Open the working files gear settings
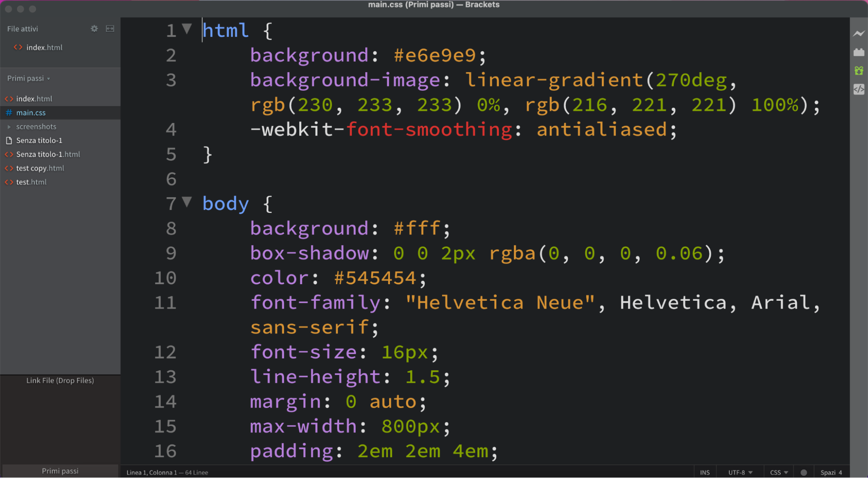The height and width of the screenshot is (478, 868). 94,29
